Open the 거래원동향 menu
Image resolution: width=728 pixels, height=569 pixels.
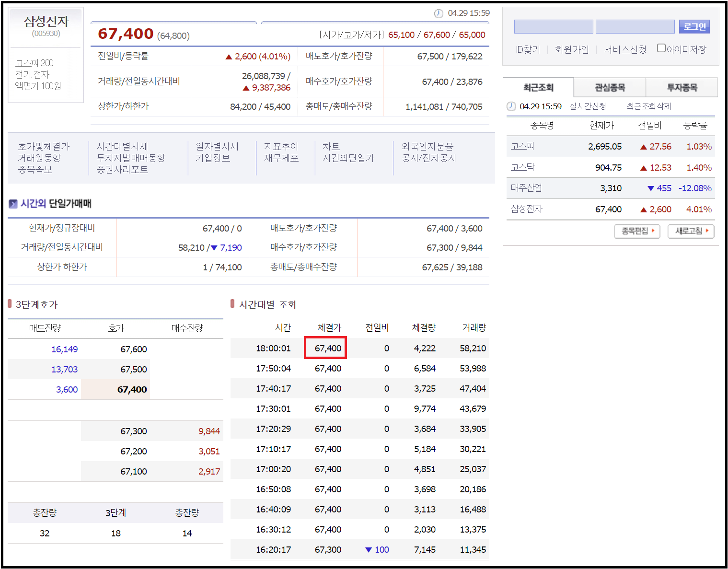[x=39, y=158]
